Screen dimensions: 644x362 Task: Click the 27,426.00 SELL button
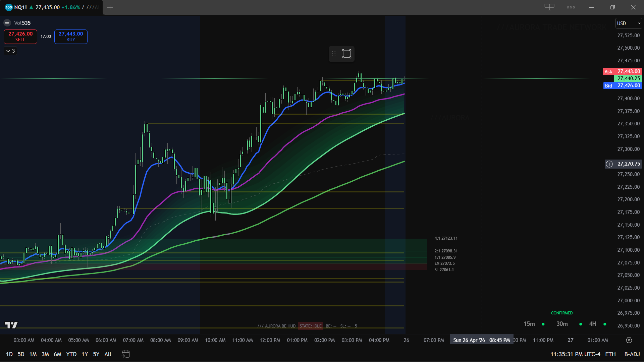(20, 37)
